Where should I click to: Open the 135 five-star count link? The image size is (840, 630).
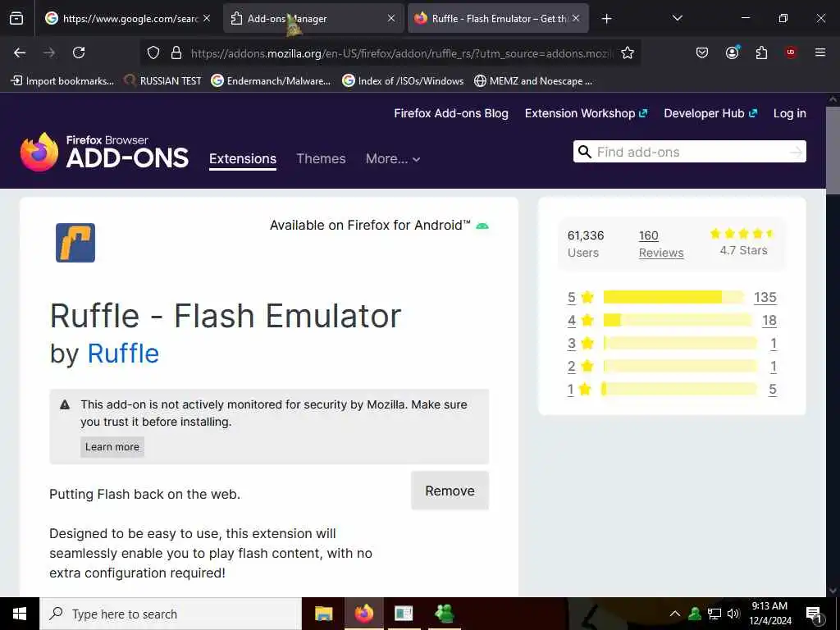tap(765, 297)
